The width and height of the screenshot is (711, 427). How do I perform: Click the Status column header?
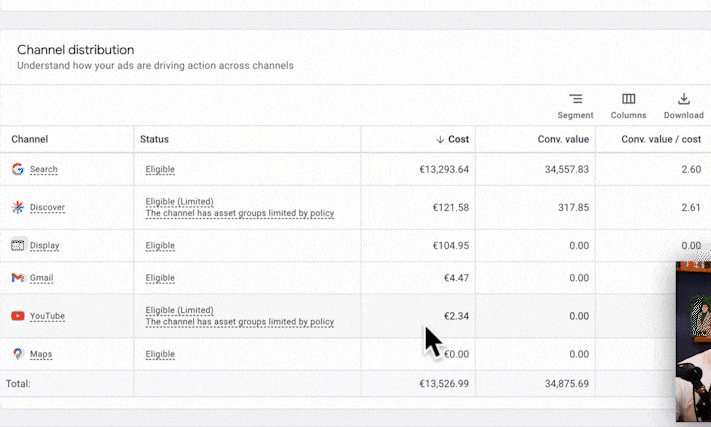[154, 139]
